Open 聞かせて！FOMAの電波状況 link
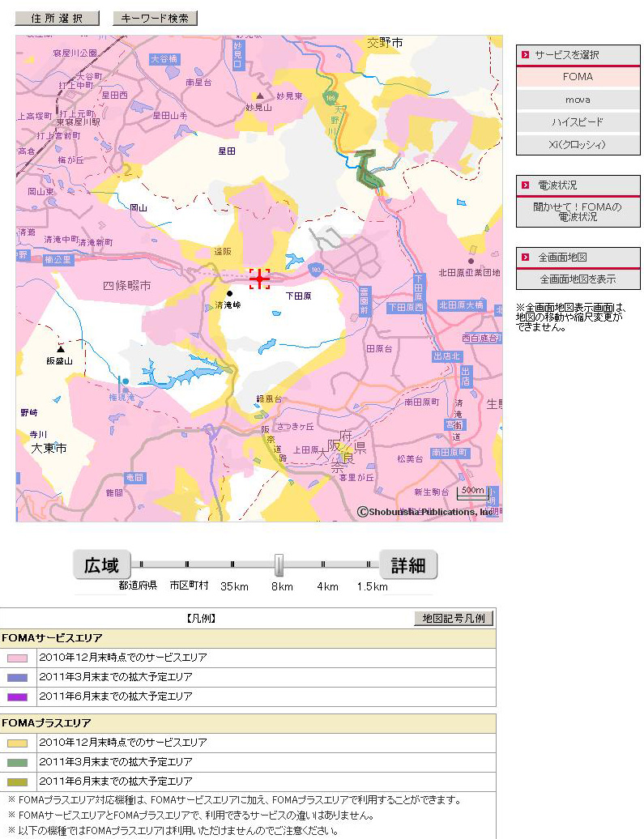 click(578, 212)
